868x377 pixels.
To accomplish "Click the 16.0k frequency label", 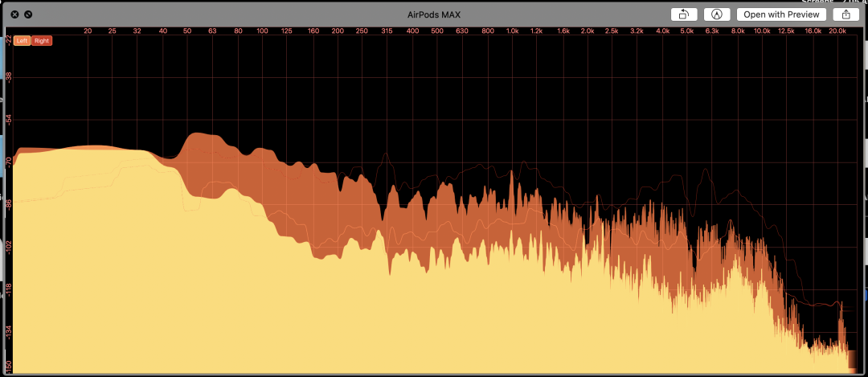I will click(x=813, y=31).
